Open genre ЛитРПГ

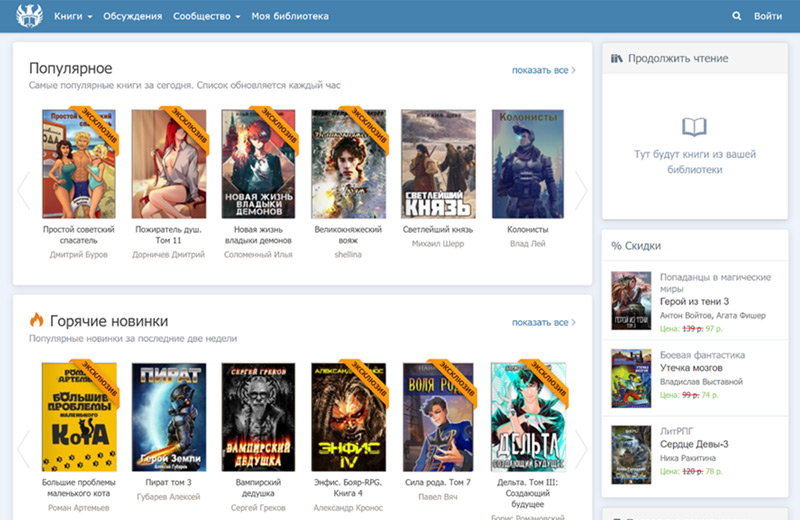coord(676,431)
